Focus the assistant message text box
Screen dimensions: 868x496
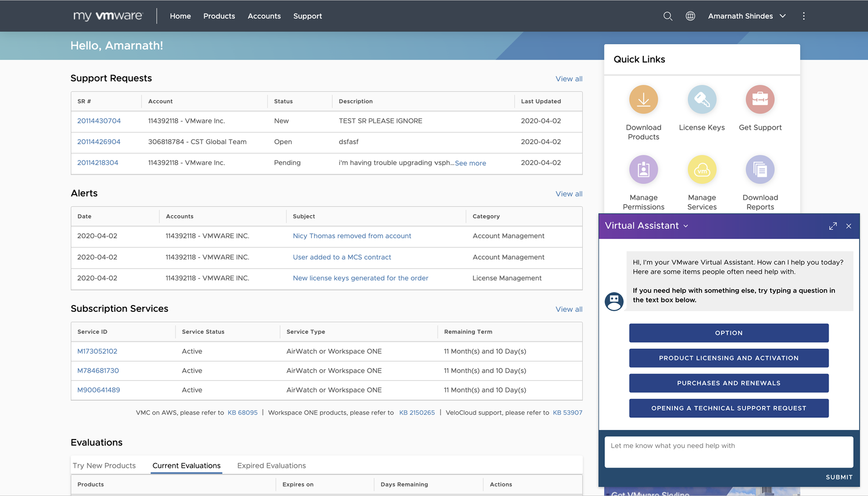point(729,452)
